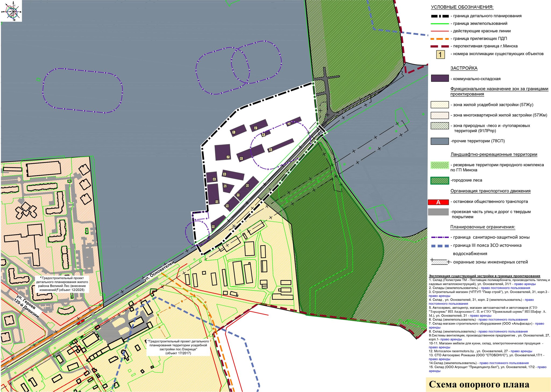Screen dimensions: 551x392
Task: Click building marker number 15 on the map
Action: [x=213, y=227]
